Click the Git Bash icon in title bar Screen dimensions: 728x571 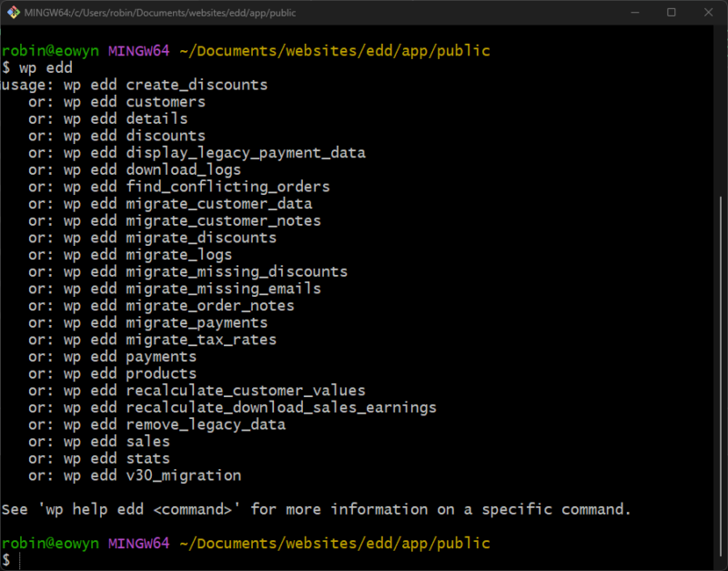point(15,13)
